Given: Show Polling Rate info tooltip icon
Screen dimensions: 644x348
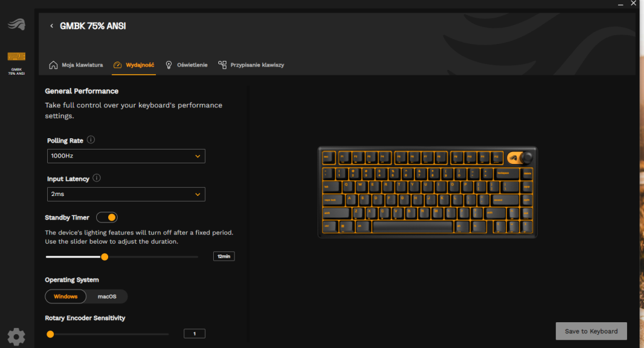Looking at the screenshot, I should tap(91, 140).
